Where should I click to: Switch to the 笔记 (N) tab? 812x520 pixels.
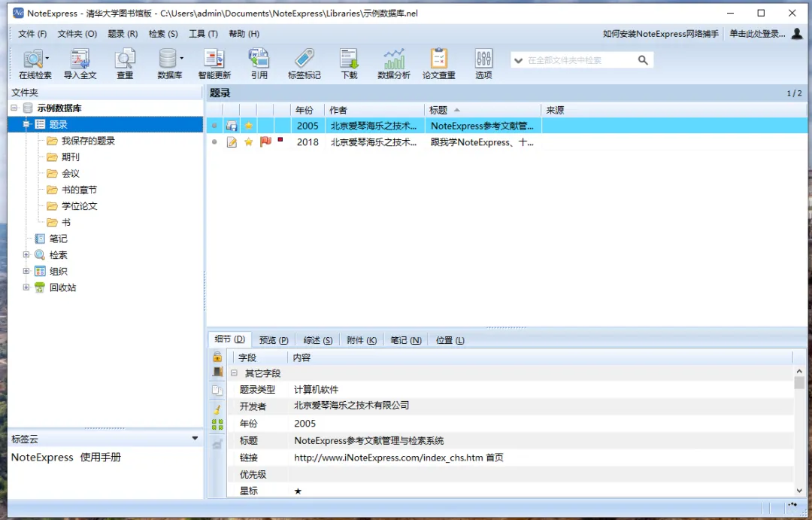(x=406, y=340)
